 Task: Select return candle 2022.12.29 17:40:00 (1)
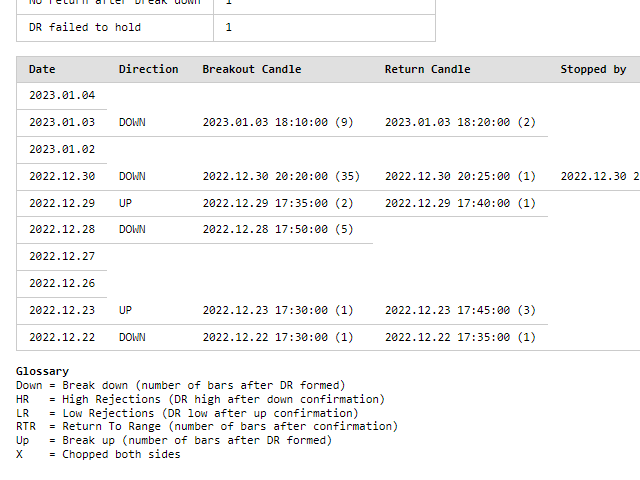[x=460, y=203]
